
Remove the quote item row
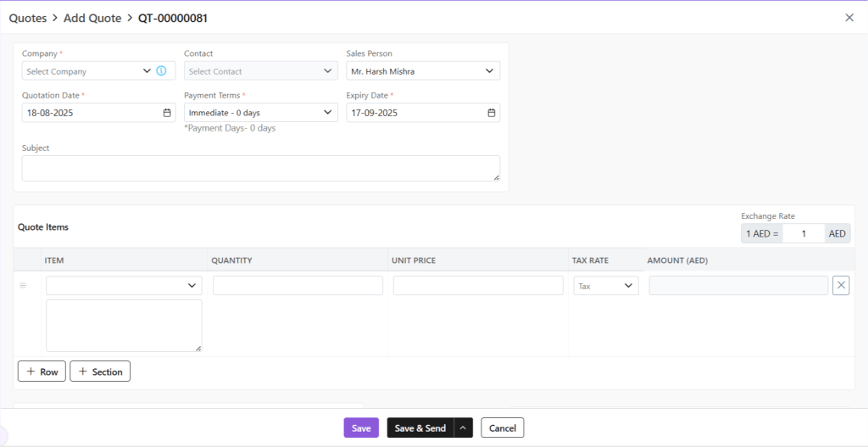(841, 286)
